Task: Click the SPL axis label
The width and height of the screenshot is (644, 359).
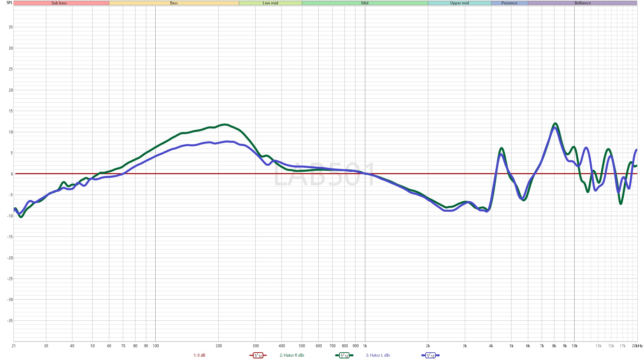Action: pos(9,3)
